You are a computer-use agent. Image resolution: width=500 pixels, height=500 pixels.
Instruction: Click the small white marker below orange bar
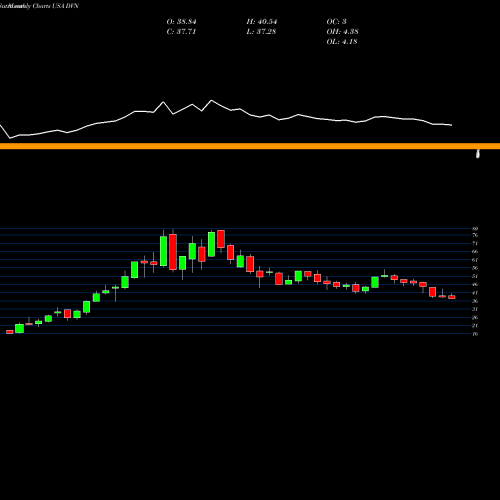pyautogui.click(x=478, y=154)
